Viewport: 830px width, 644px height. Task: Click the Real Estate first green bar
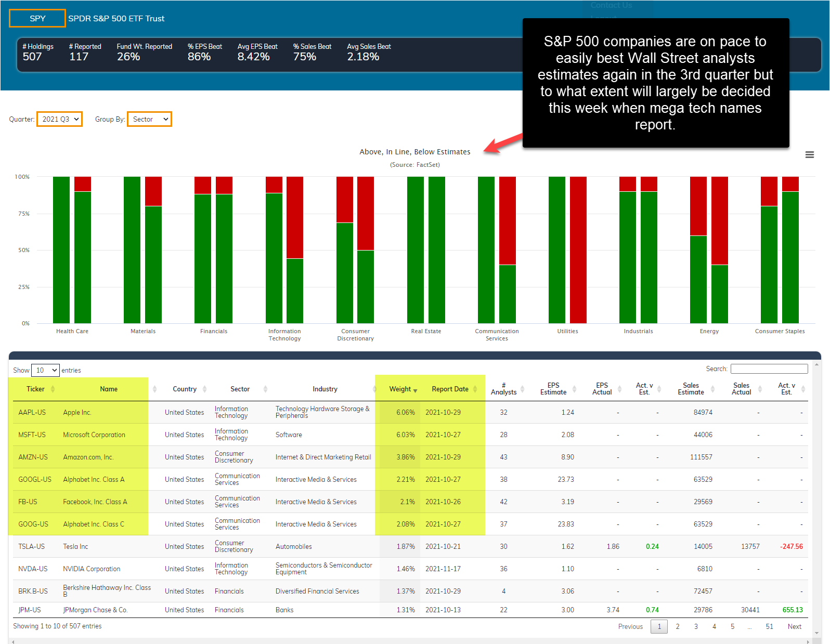(x=416, y=250)
